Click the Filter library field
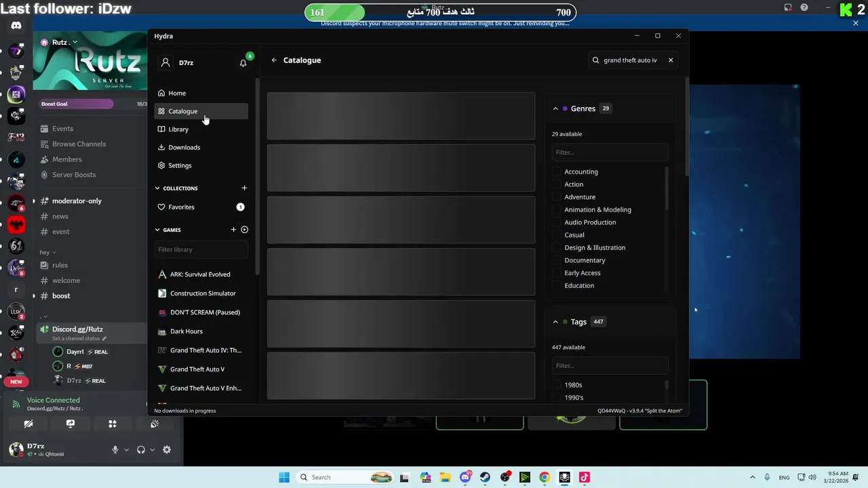 (201, 249)
